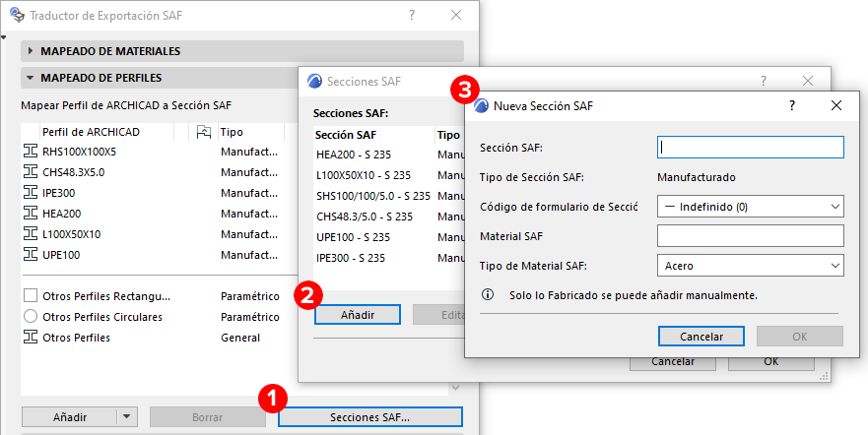Click the Sección SAF text input field
This screenshot has width=868, height=435.
pos(750,147)
